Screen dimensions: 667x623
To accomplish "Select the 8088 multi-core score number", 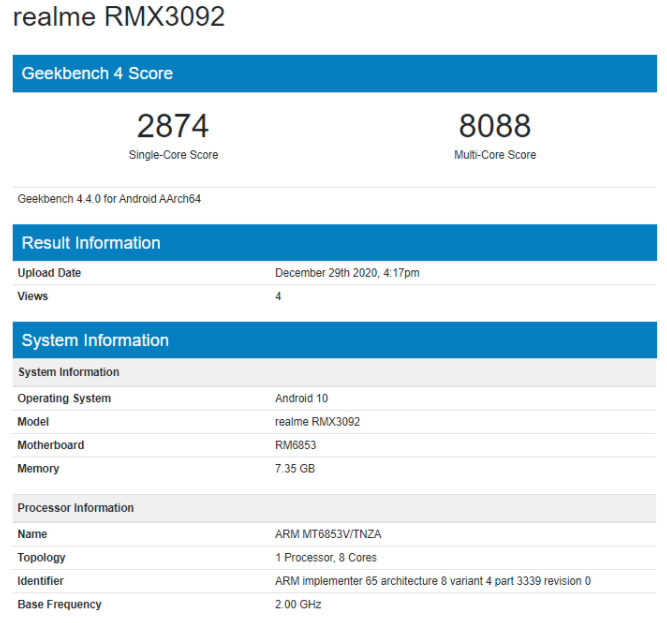I will [x=494, y=126].
